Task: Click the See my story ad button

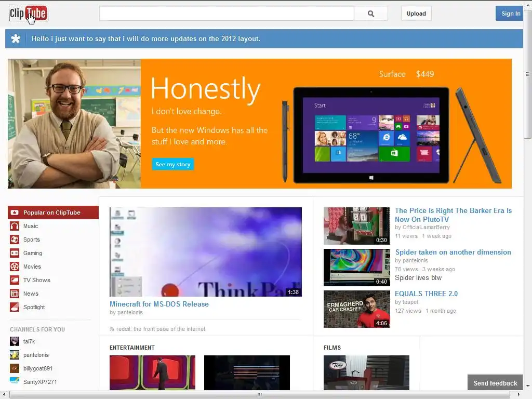Action: [x=172, y=164]
